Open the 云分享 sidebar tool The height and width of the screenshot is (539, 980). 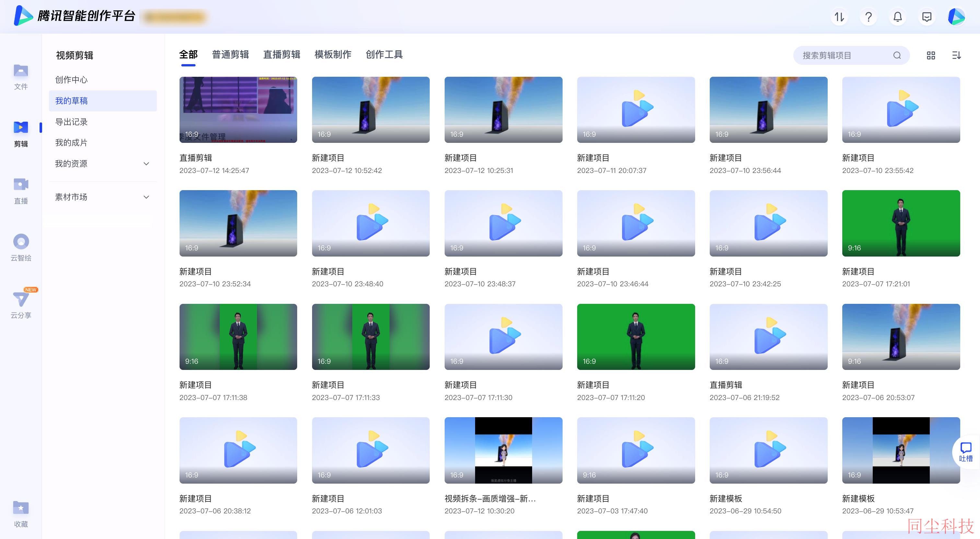point(20,305)
